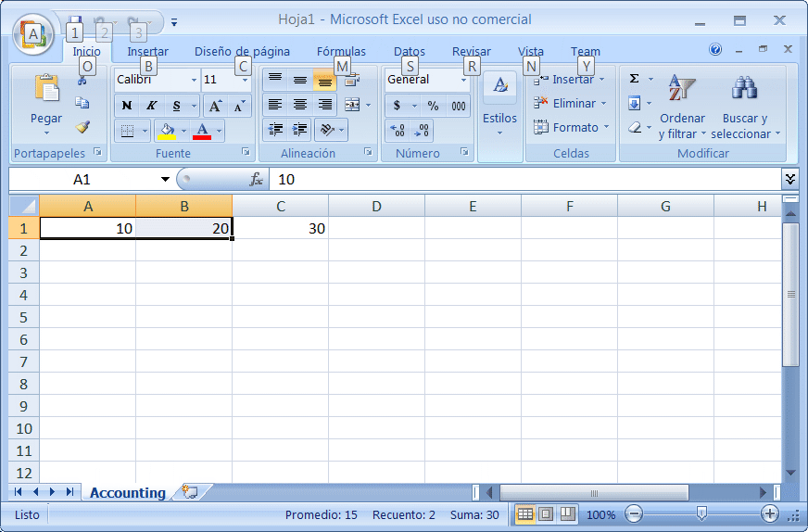Click the decrease font size icon
Image resolution: width=808 pixels, height=532 pixels.
(239, 106)
